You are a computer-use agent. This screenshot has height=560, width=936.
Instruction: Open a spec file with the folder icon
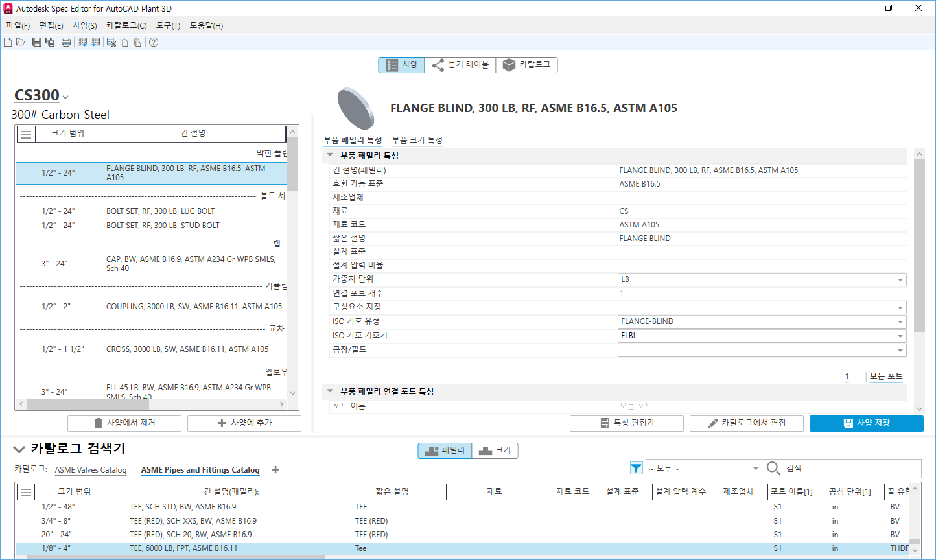21,42
